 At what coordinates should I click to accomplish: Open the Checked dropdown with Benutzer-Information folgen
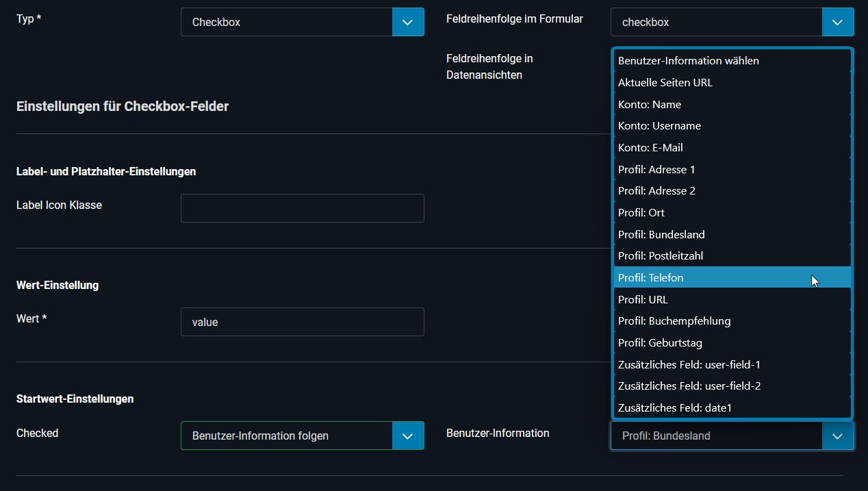[x=302, y=436]
